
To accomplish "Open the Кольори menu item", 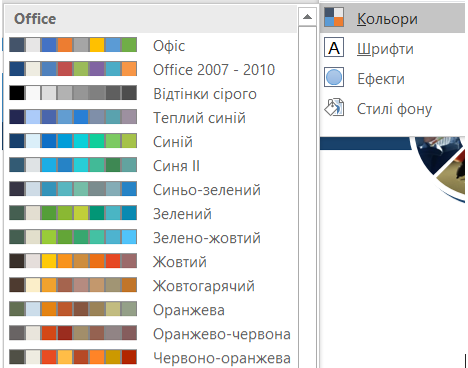I will [x=392, y=18].
